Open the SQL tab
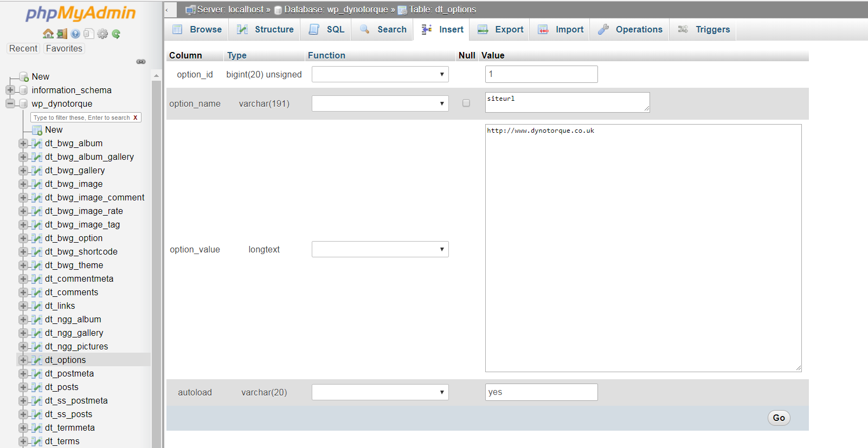This screenshot has height=448, width=868. [x=327, y=29]
